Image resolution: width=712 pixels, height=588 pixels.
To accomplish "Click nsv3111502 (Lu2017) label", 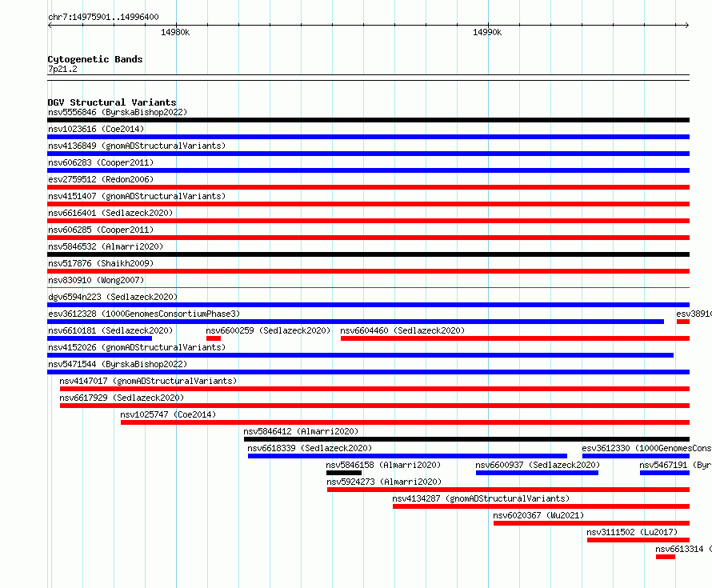I will pyautogui.click(x=632, y=532).
